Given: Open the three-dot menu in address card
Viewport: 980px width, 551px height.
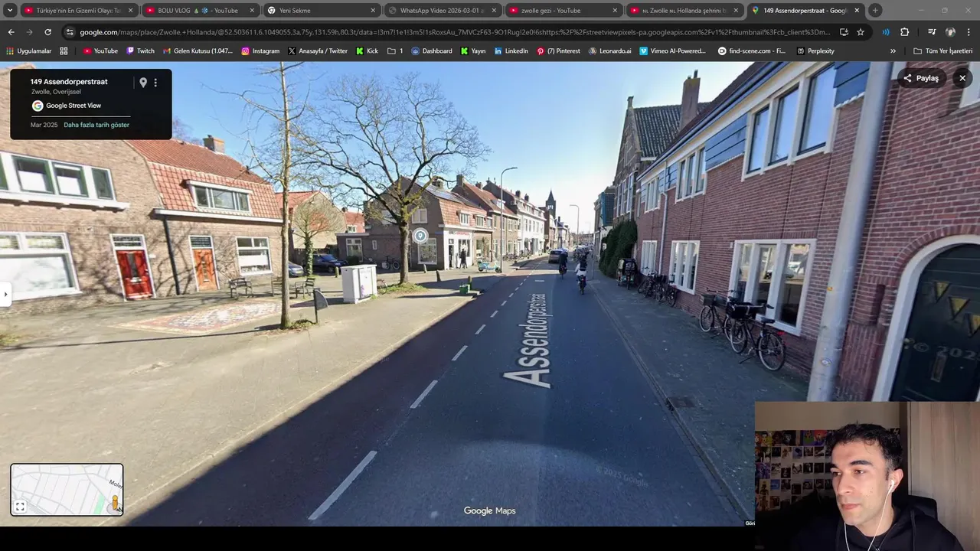Looking at the screenshot, I should [x=155, y=83].
